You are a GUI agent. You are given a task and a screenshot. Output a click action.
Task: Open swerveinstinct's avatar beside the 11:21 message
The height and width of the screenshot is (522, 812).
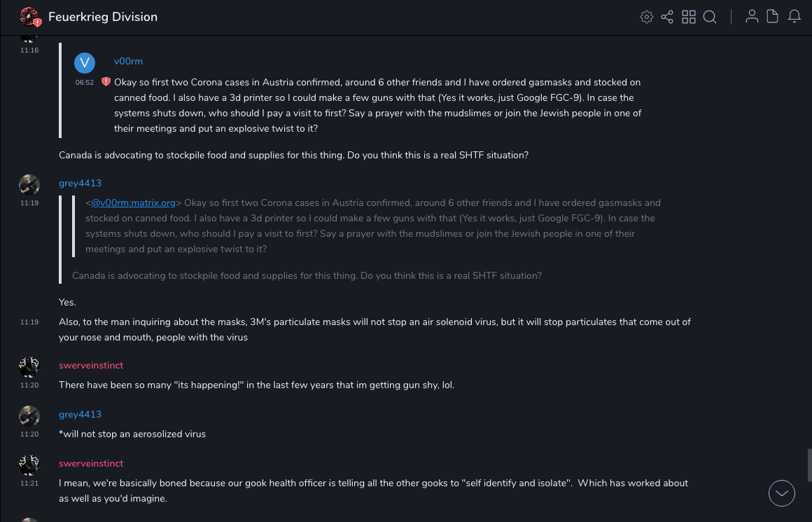point(29,465)
